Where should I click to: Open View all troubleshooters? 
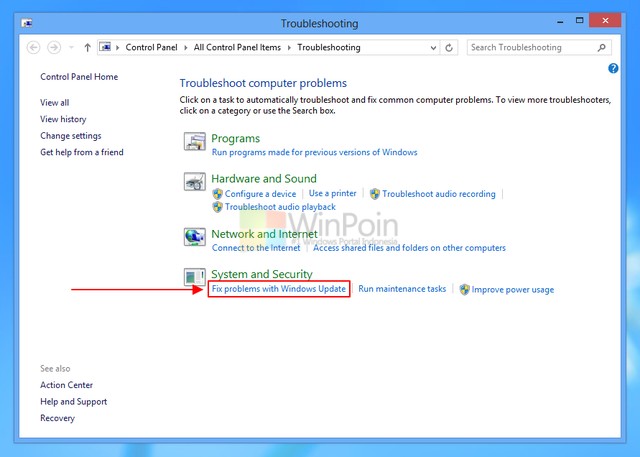pyautogui.click(x=55, y=102)
